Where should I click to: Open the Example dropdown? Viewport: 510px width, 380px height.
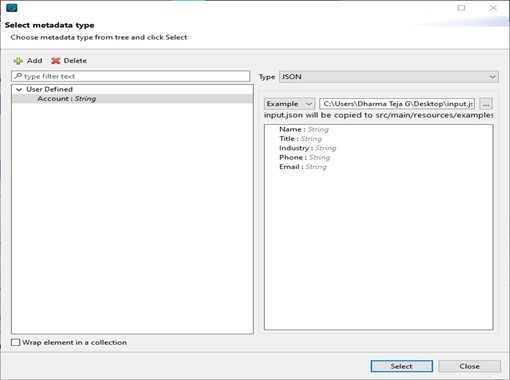(x=289, y=104)
